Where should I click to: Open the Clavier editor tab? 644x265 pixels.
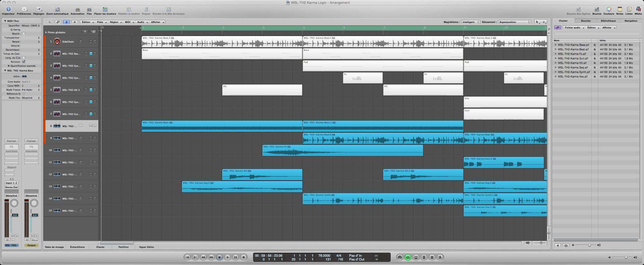(x=100, y=247)
